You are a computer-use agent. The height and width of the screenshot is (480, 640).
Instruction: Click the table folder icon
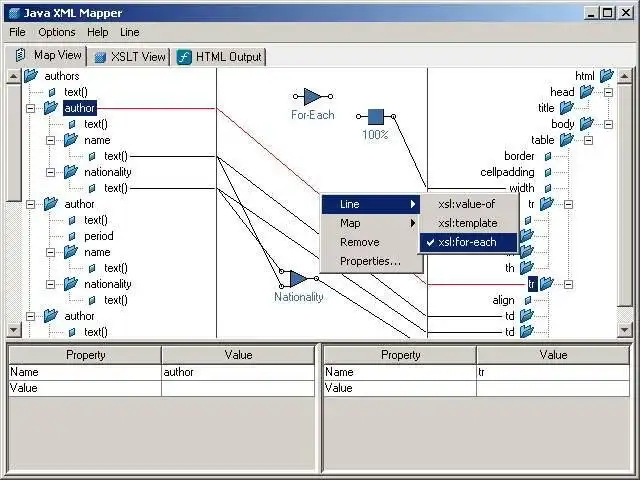point(567,140)
